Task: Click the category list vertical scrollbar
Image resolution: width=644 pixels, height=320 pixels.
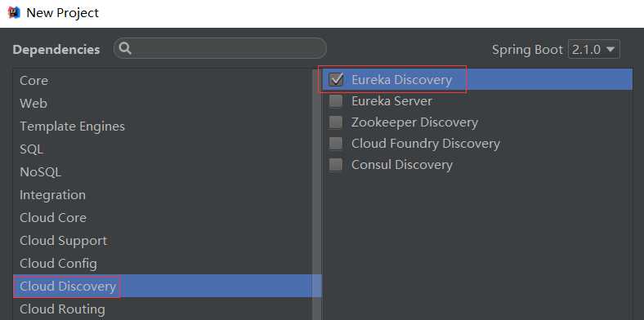Action: coord(316,194)
